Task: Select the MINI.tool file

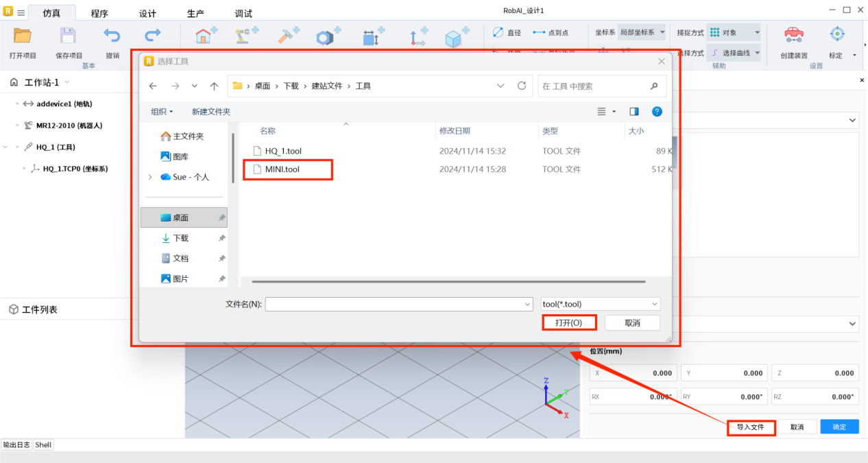Action: [282, 169]
